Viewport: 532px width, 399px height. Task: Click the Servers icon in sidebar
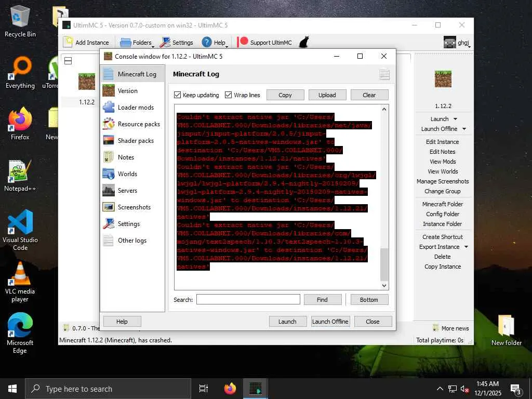[x=108, y=190]
